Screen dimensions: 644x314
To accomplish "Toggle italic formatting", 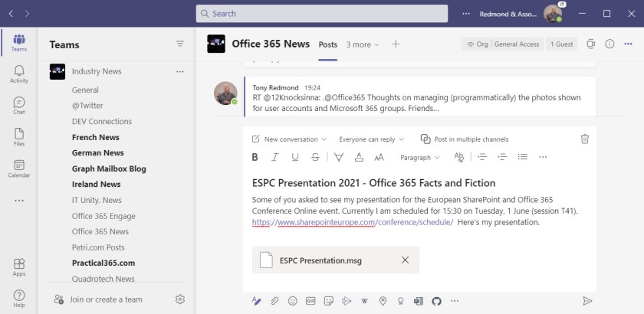I will pos(274,157).
